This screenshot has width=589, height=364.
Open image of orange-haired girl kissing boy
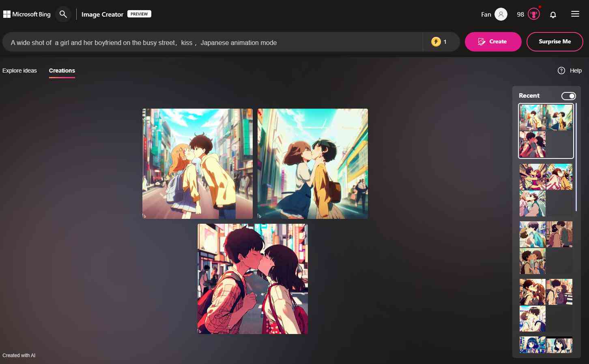198,164
